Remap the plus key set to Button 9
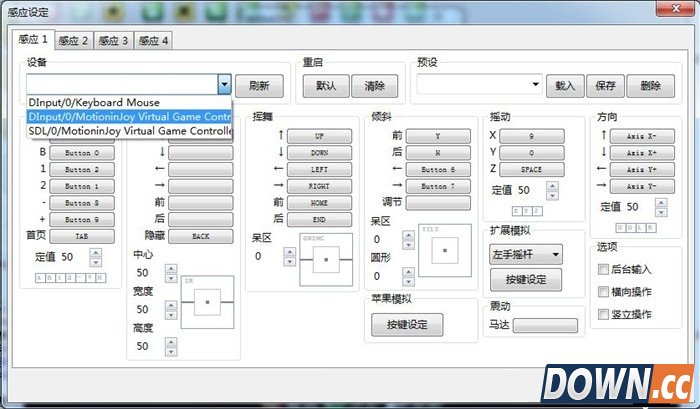 pos(82,220)
